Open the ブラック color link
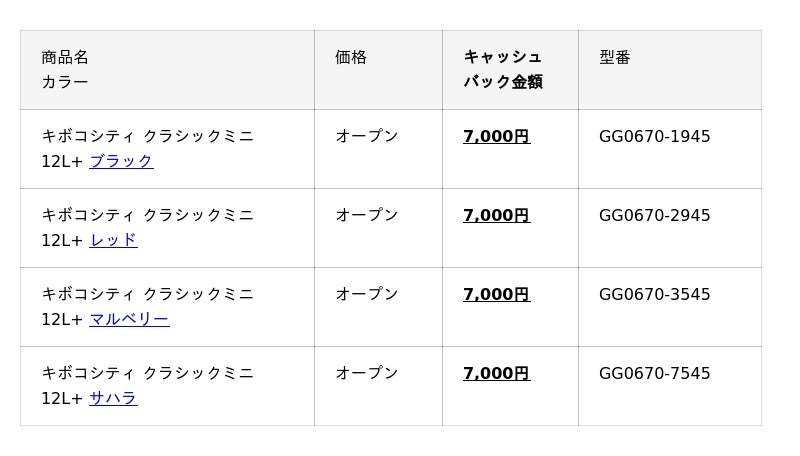Screen dimensions: 800x456 (121, 161)
